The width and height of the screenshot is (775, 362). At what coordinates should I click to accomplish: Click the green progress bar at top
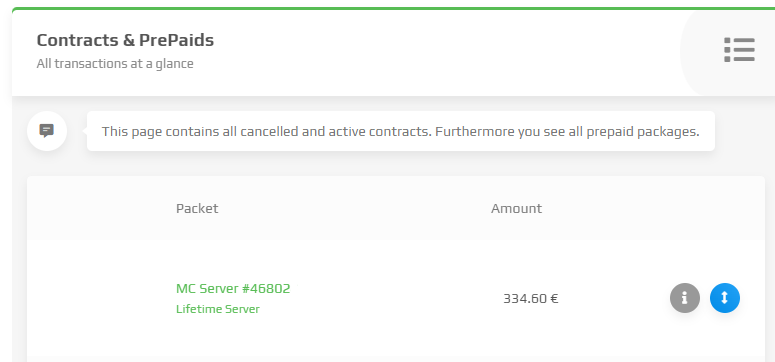pos(393,8)
